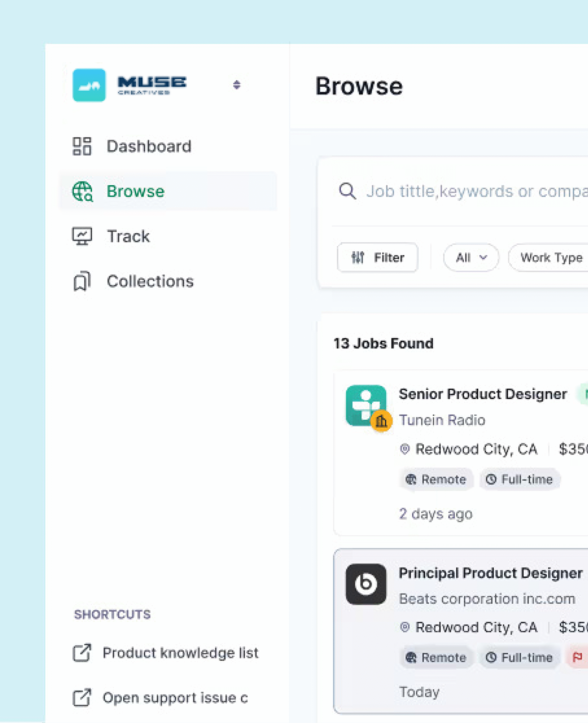Open Collections in the sidebar

150,281
